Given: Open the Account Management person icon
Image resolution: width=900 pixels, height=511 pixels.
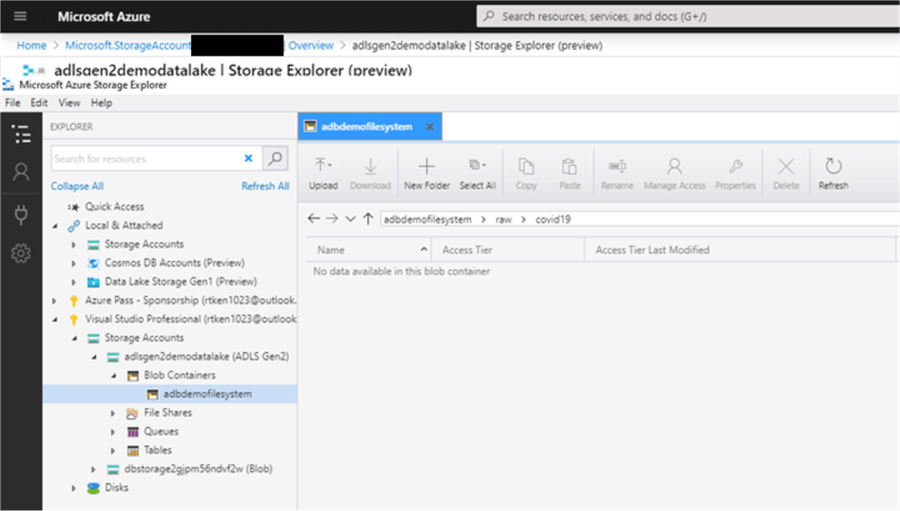Looking at the screenshot, I should (x=21, y=172).
